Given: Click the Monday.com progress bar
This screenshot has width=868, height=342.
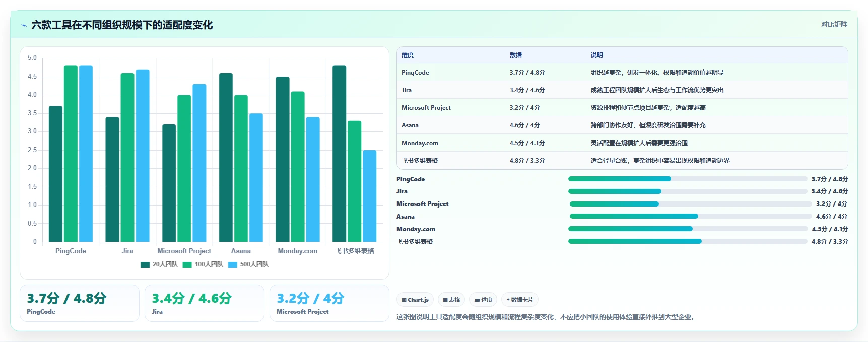Looking at the screenshot, I should pos(688,229).
